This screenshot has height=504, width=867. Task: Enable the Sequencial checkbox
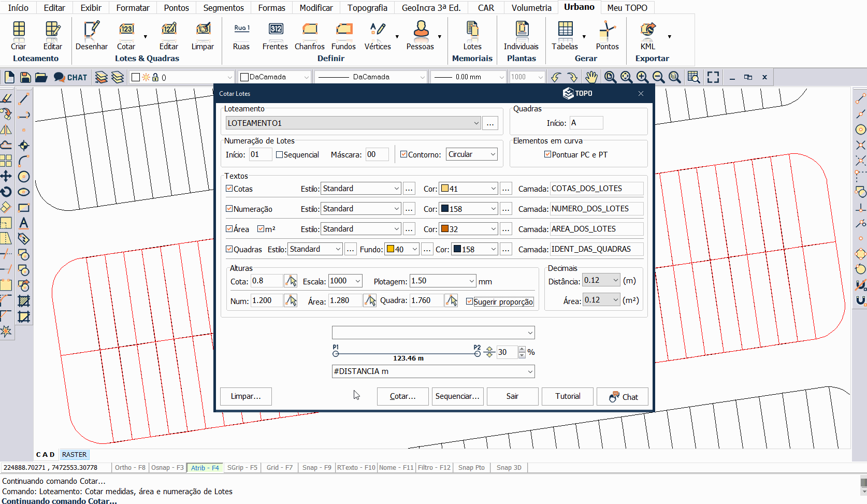click(280, 155)
